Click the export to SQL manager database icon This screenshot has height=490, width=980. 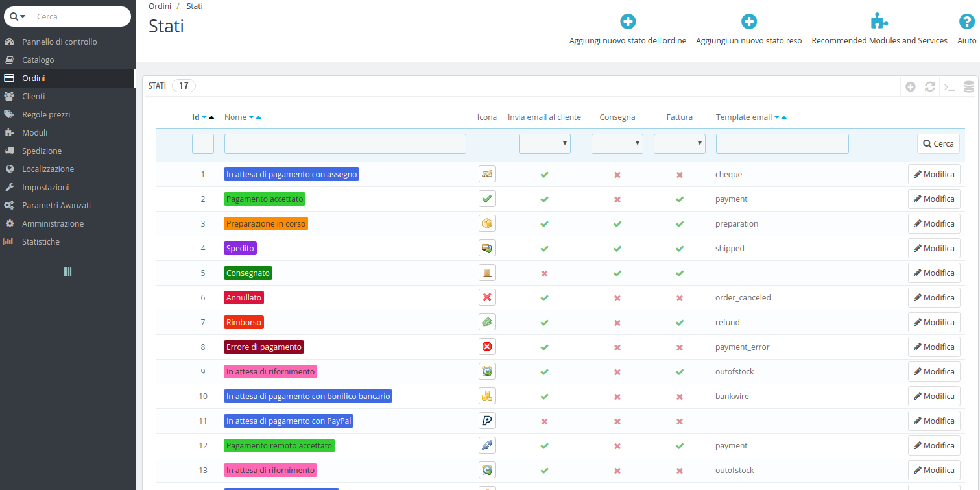tap(969, 86)
